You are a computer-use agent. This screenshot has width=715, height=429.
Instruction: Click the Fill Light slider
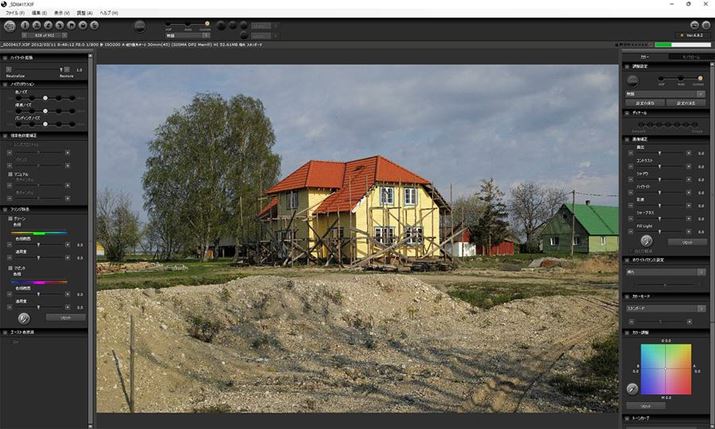pos(662,227)
